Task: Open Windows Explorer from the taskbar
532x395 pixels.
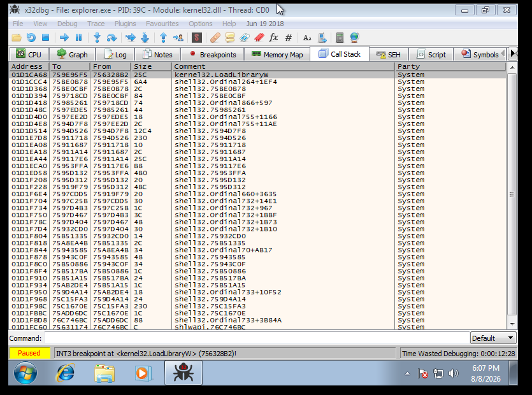Action: (x=104, y=373)
